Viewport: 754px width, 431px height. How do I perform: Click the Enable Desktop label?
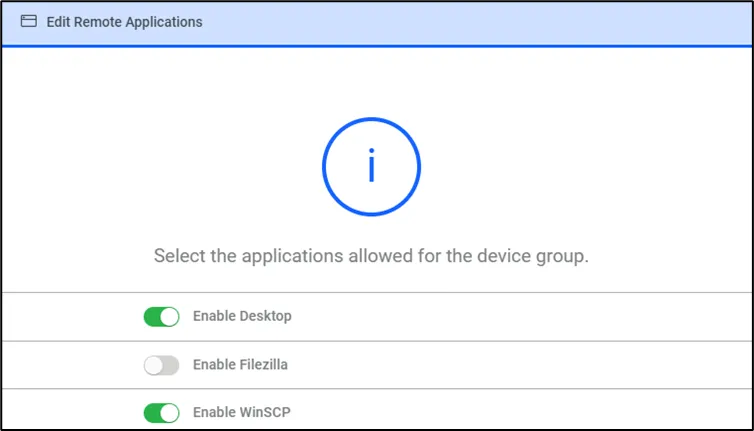click(x=242, y=316)
